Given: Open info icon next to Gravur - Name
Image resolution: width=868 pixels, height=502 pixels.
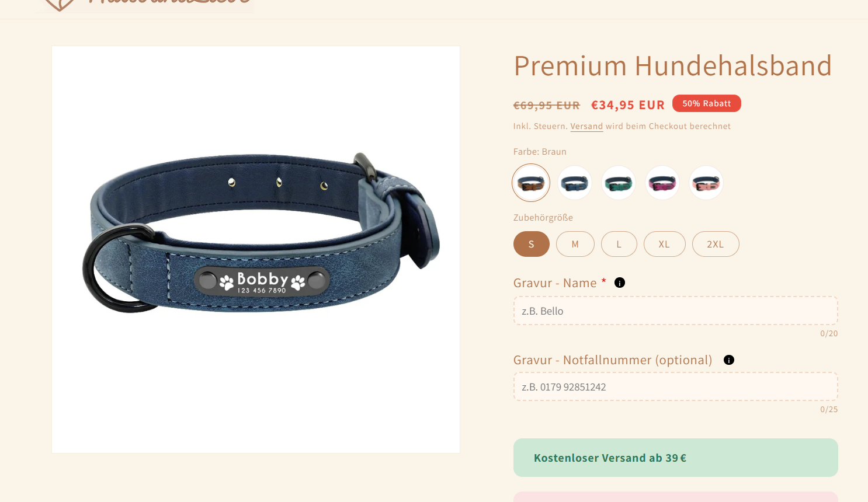Looking at the screenshot, I should pyautogui.click(x=620, y=283).
